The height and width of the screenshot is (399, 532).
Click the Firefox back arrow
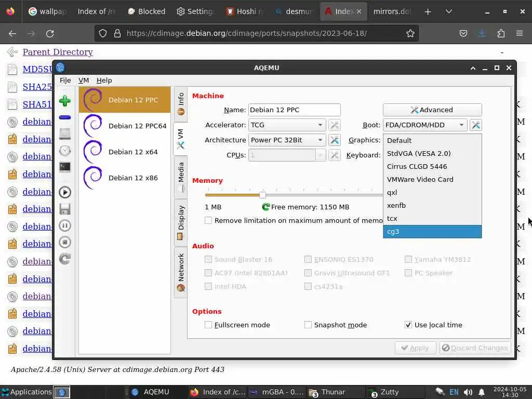pos(12,33)
